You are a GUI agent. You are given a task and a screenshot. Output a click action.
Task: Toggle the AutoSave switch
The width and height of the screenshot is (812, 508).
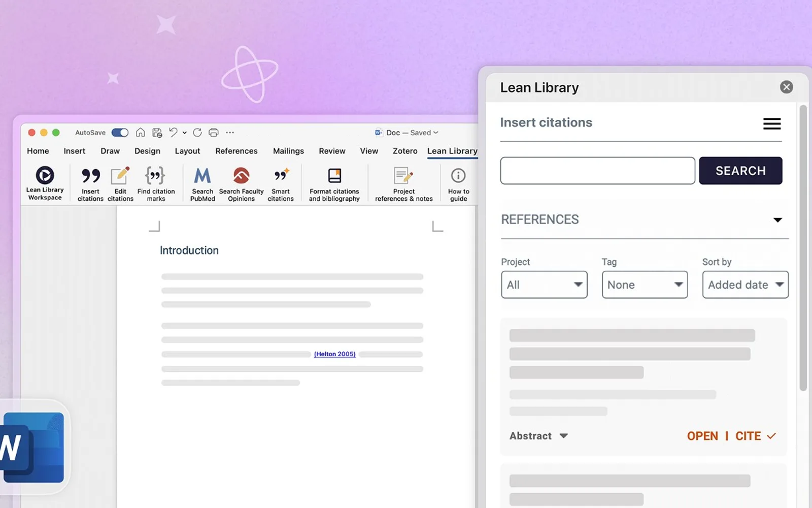[x=120, y=133]
